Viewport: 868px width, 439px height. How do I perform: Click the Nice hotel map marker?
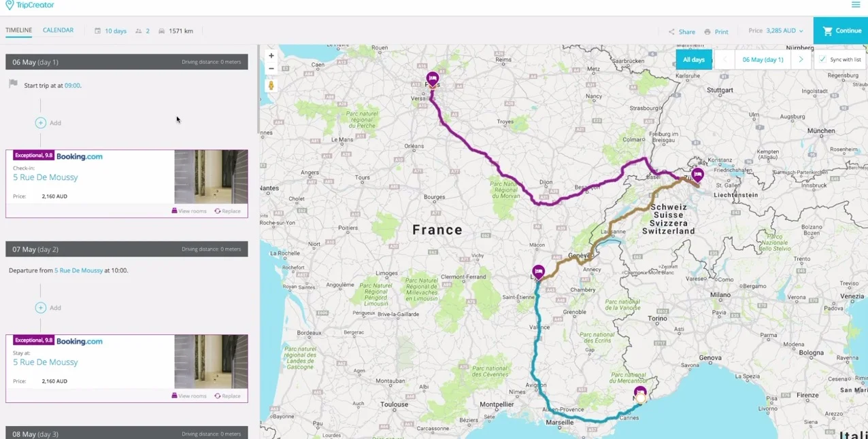coord(640,393)
